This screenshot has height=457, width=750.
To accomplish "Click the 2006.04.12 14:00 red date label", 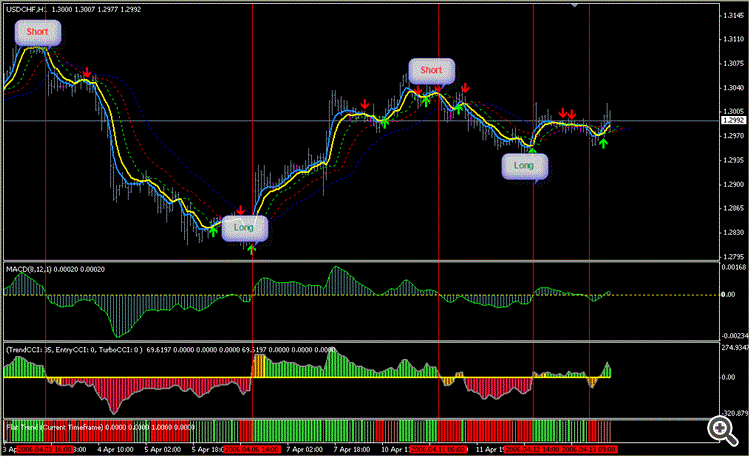I will (x=532, y=450).
